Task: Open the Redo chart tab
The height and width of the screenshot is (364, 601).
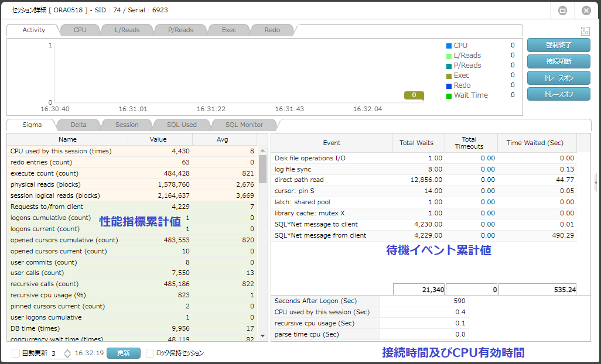Action: (272, 30)
